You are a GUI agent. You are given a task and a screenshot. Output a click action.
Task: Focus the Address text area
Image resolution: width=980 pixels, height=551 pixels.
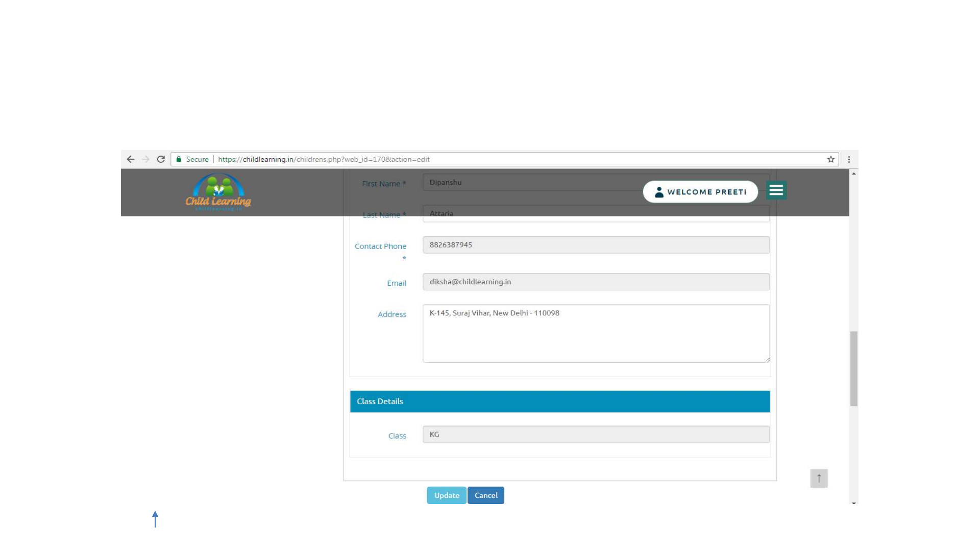click(x=596, y=334)
